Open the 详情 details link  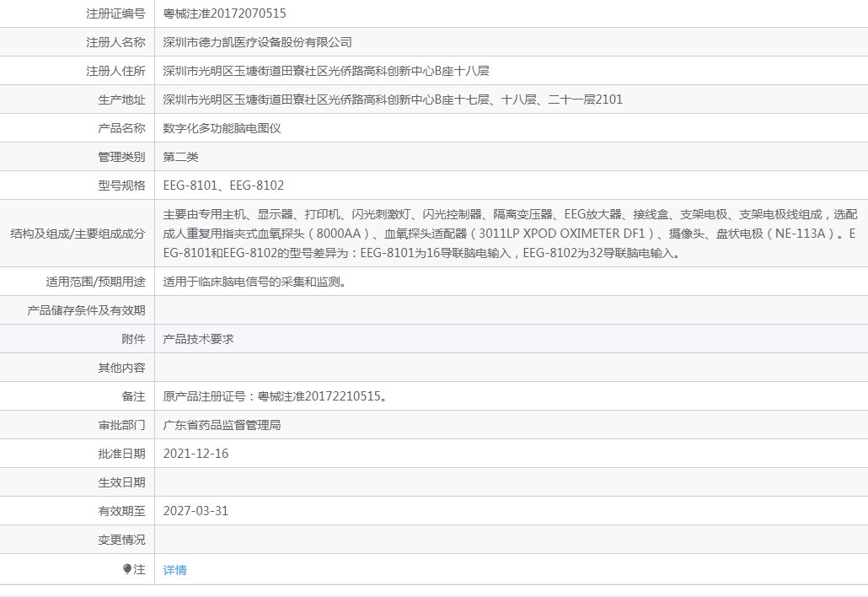[x=175, y=570]
